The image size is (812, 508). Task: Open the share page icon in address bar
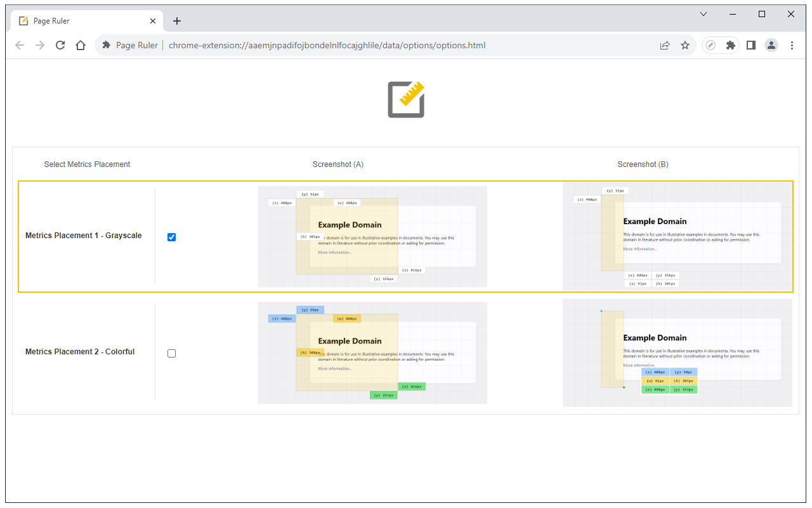(665, 45)
